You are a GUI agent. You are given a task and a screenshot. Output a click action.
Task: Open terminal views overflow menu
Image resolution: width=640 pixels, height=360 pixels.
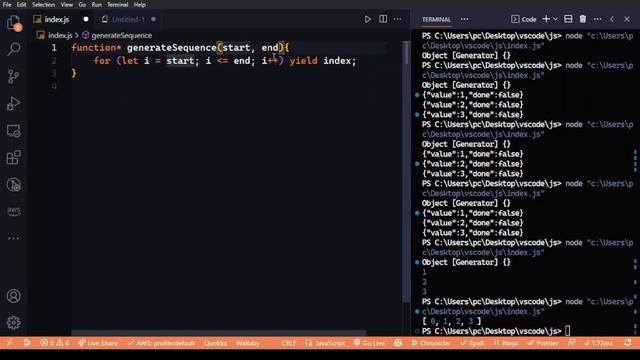pos(464,19)
